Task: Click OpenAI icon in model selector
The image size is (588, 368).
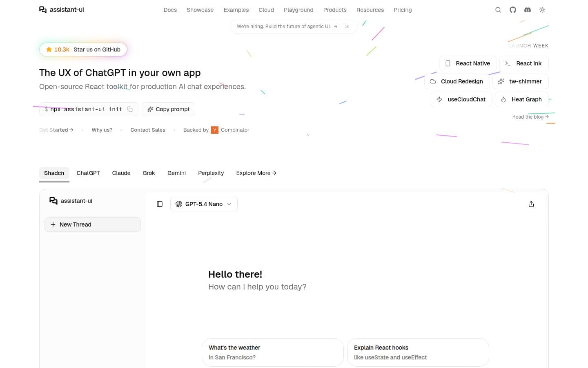Action: point(179,204)
